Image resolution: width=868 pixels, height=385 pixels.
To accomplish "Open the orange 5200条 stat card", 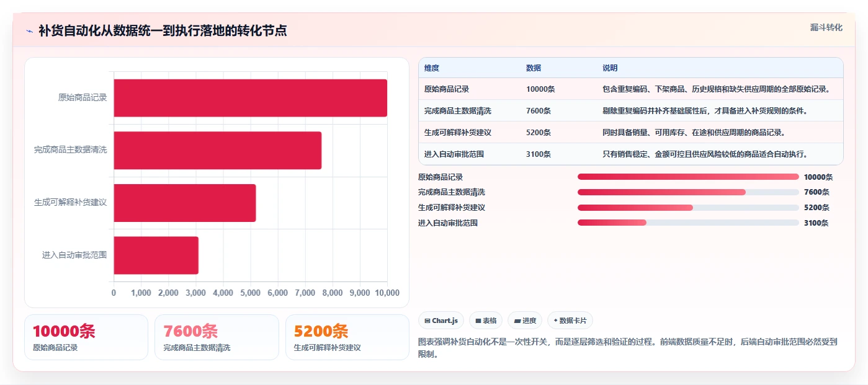I will click(347, 337).
